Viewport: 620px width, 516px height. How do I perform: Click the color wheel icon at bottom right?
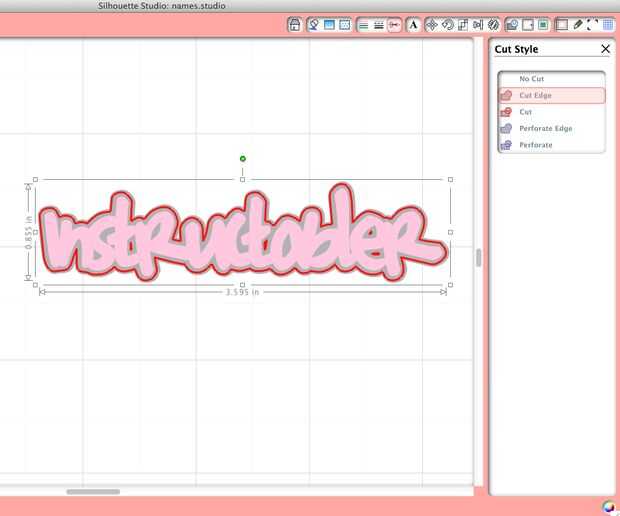609,506
